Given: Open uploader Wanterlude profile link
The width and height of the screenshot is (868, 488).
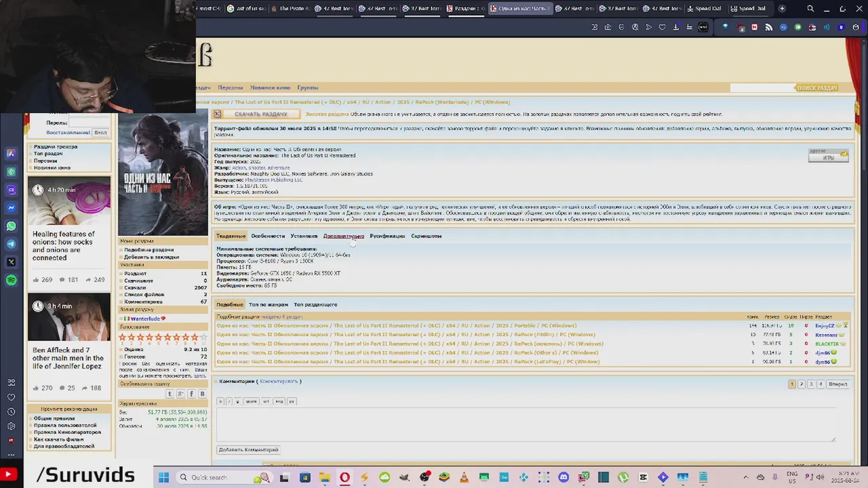Looking at the screenshot, I should (x=145, y=319).
